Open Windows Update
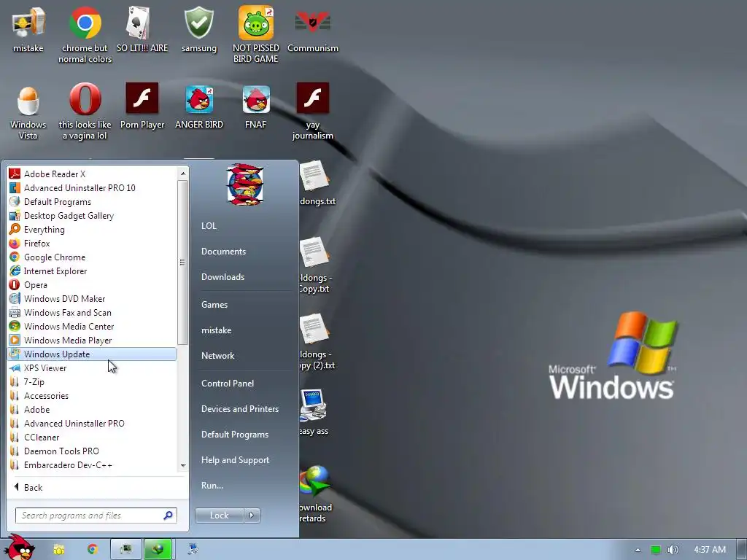Screen dimensions: 747x560 click(92, 354)
